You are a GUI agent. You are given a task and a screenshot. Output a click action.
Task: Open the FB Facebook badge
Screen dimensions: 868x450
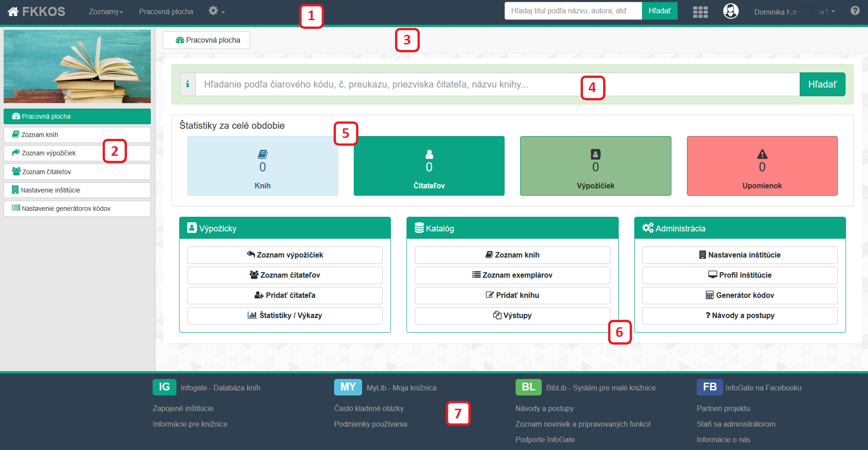(709, 387)
